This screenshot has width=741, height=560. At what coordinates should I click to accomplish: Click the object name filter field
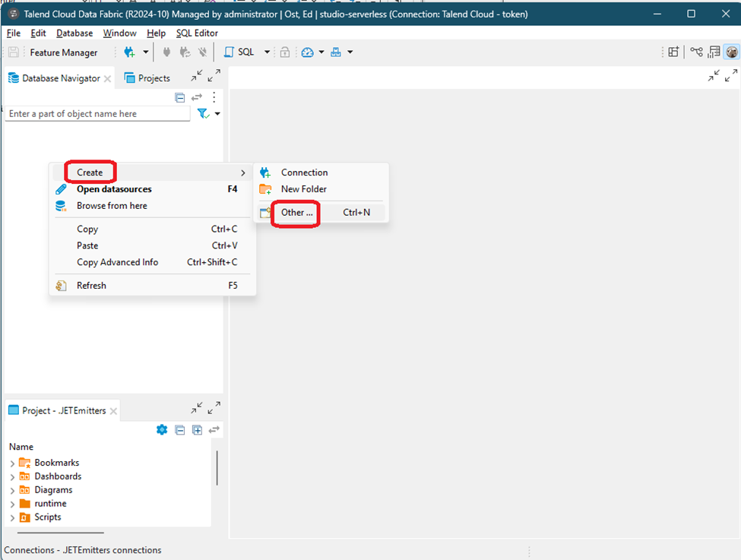pos(97,113)
